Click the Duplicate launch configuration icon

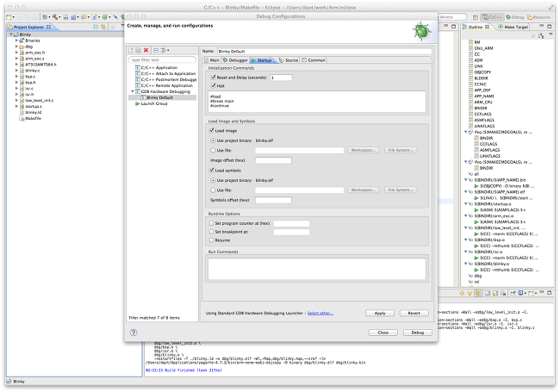click(x=138, y=50)
